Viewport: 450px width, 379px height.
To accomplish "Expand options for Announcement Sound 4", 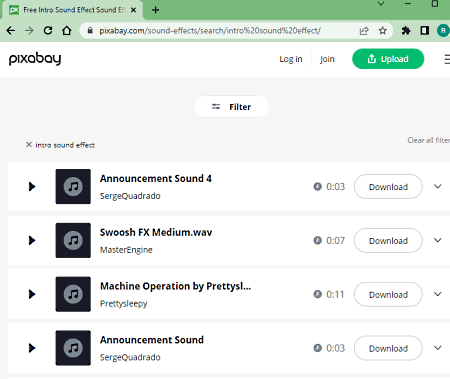I will tap(438, 186).
